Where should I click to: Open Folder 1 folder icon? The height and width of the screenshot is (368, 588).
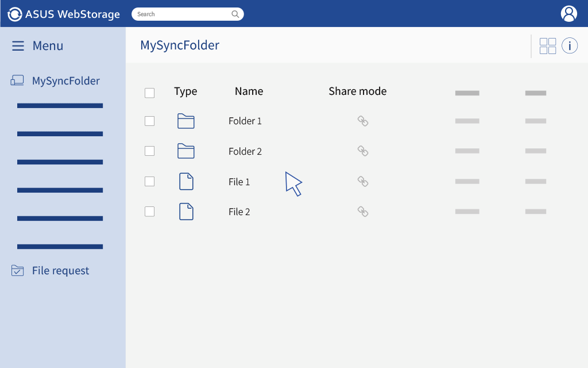[x=185, y=121]
